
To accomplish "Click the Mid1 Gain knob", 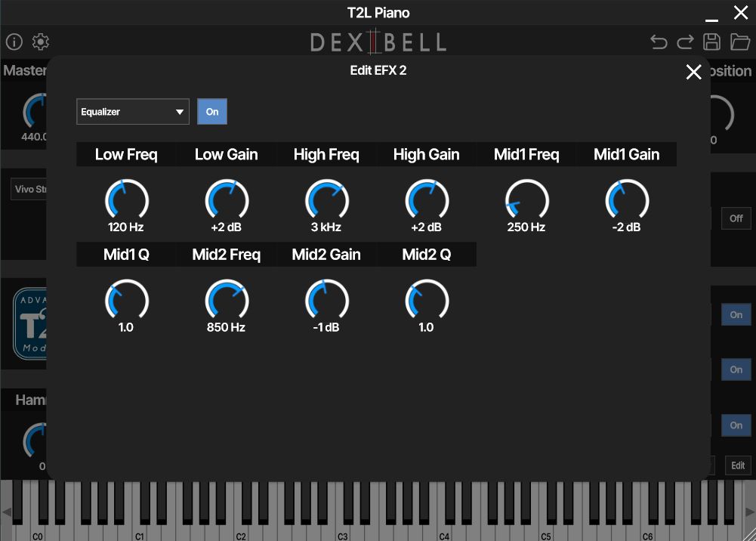I will coord(627,200).
